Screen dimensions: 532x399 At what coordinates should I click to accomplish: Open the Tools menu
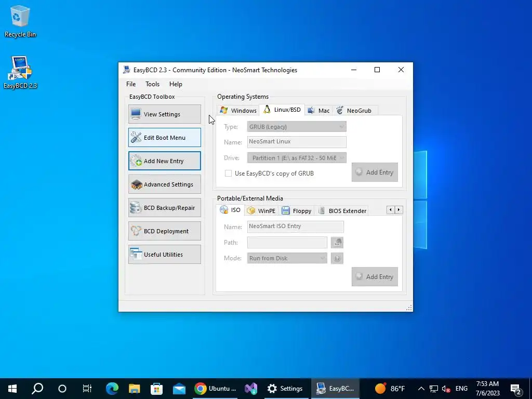pyautogui.click(x=152, y=84)
